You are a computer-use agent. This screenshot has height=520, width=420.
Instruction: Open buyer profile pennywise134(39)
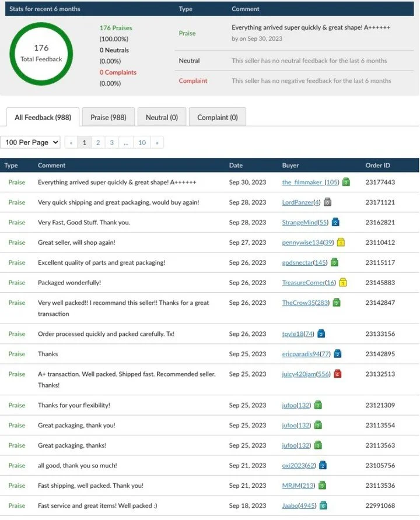[x=308, y=243]
